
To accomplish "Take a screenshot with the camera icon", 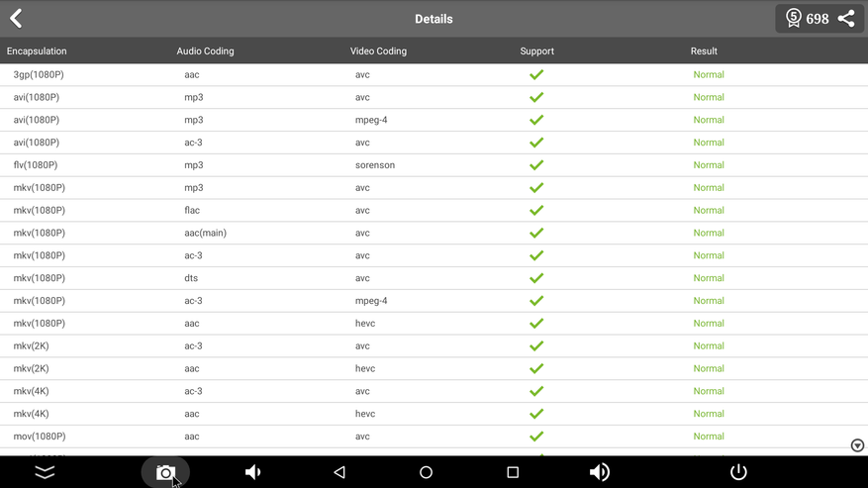I will [165, 472].
